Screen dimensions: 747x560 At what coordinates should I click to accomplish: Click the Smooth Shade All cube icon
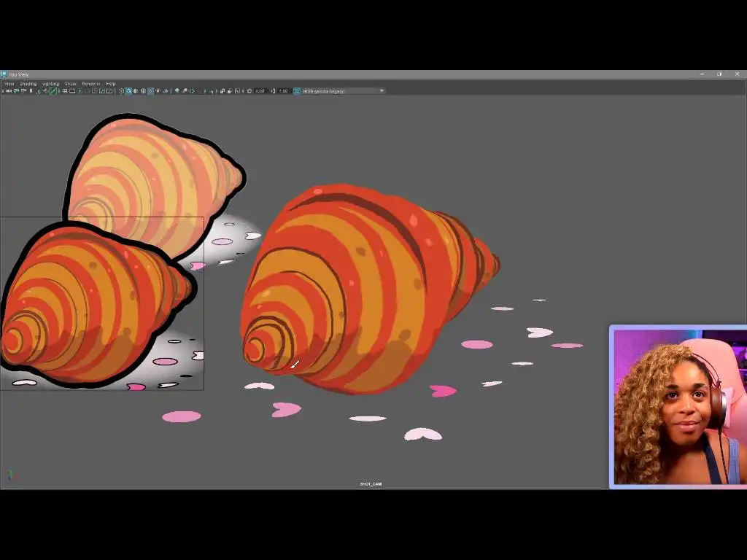click(x=128, y=90)
